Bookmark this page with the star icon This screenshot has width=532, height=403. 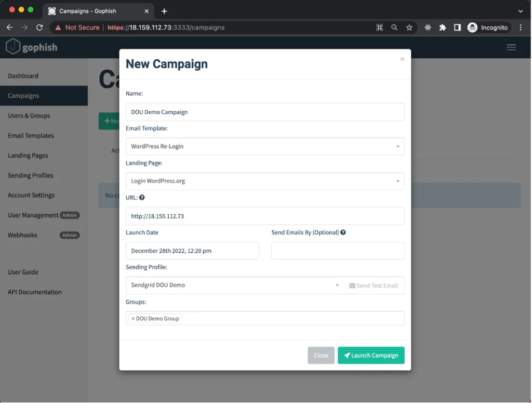click(409, 28)
